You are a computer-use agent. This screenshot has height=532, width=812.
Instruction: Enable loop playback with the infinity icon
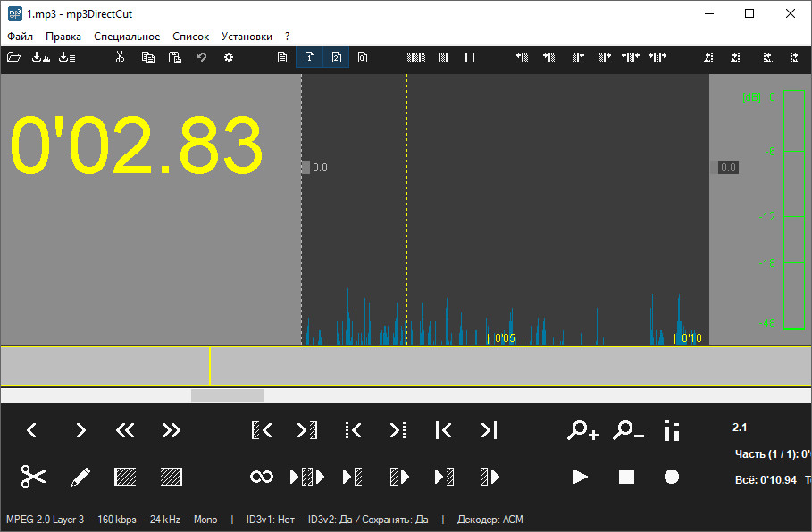262,476
